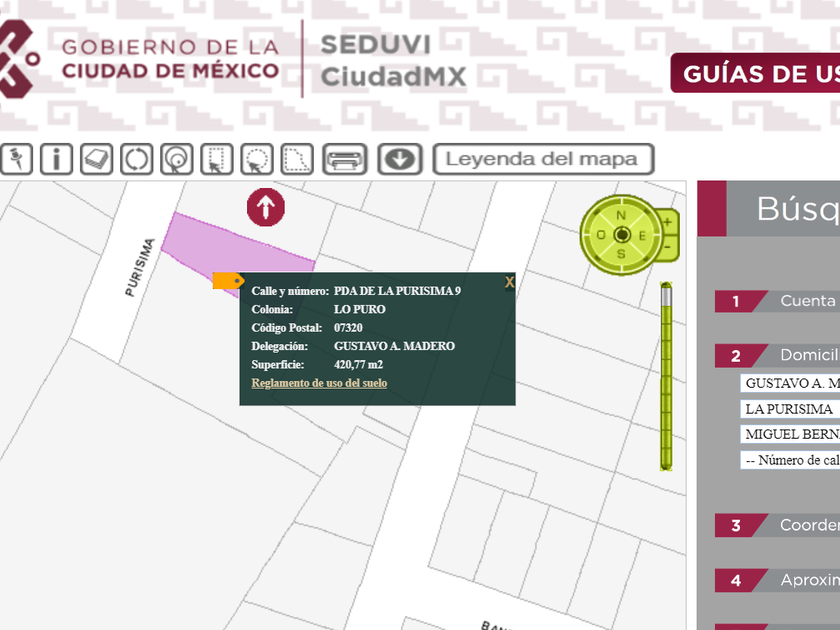Print the map with printer icon
This screenshot has height=630, width=840.
tap(344, 159)
